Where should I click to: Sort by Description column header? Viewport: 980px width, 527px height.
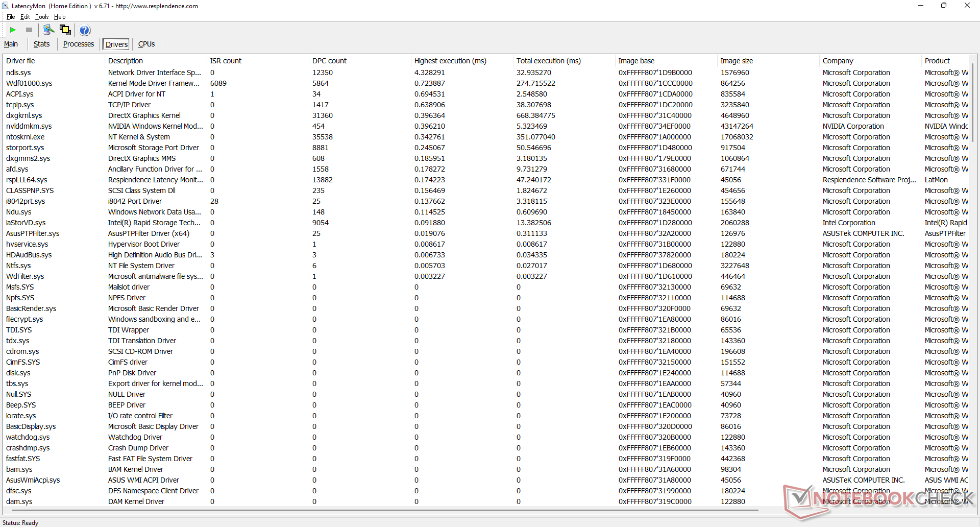click(x=156, y=61)
